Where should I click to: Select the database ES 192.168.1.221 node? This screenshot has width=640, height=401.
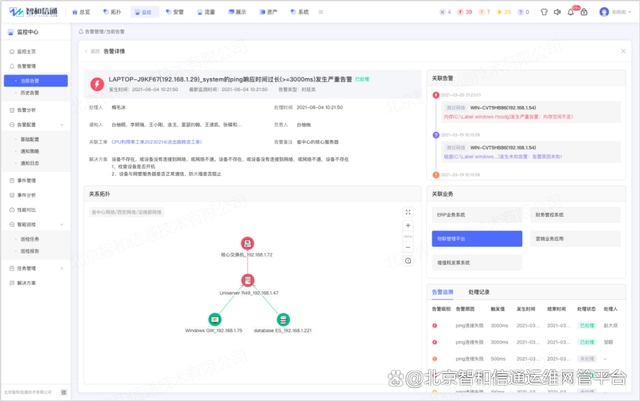coord(283,319)
